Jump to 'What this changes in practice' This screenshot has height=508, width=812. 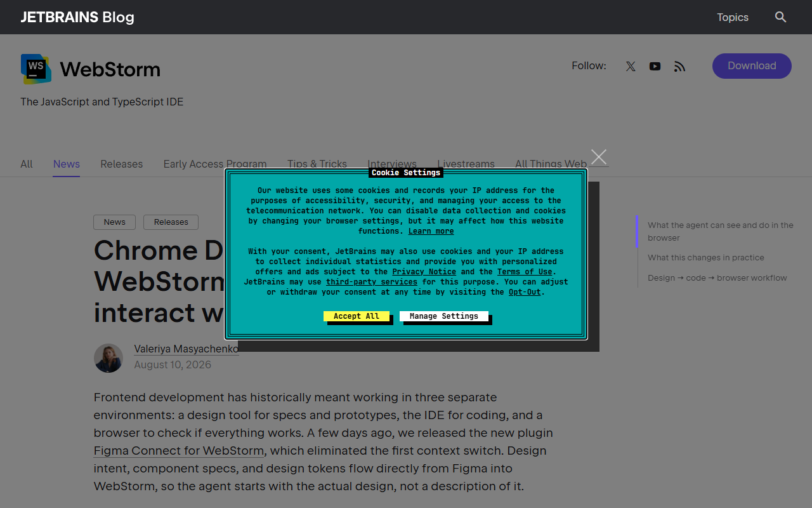pyautogui.click(x=706, y=258)
